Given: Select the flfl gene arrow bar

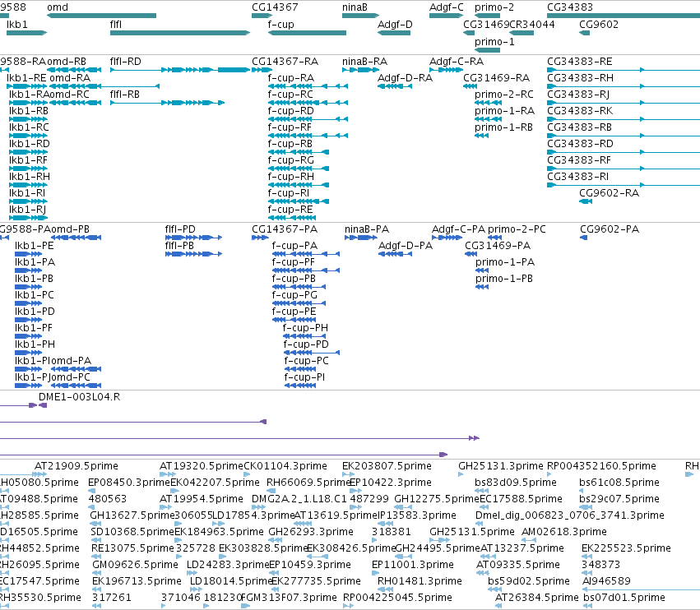Looking at the screenshot, I should (x=180, y=33).
